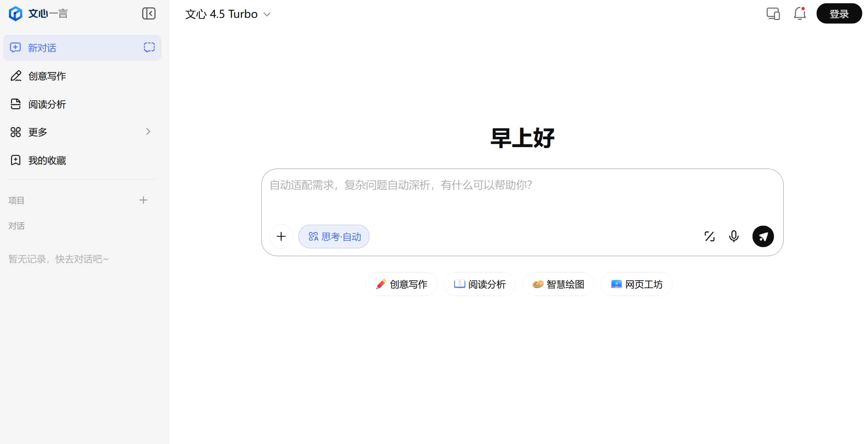868x444 pixels.
Task: Click the 阅读分析 document icon in sidebar
Action: (15, 104)
